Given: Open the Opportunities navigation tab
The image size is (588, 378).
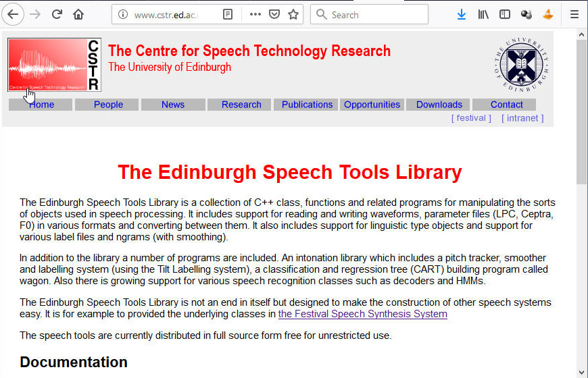Looking at the screenshot, I should pyautogui.click(x=372, y=105).
